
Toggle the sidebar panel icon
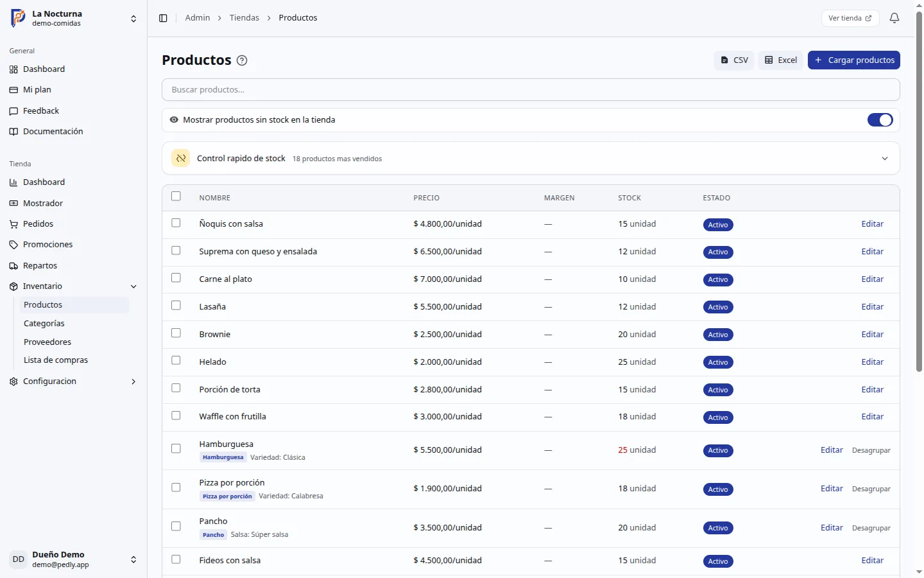pos(163,18)
